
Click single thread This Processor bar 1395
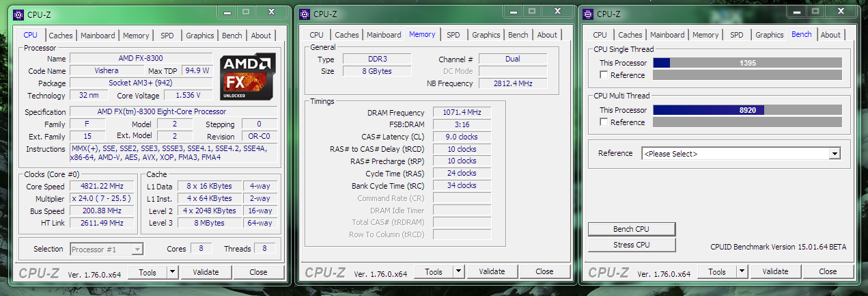[x=747, y=63]
